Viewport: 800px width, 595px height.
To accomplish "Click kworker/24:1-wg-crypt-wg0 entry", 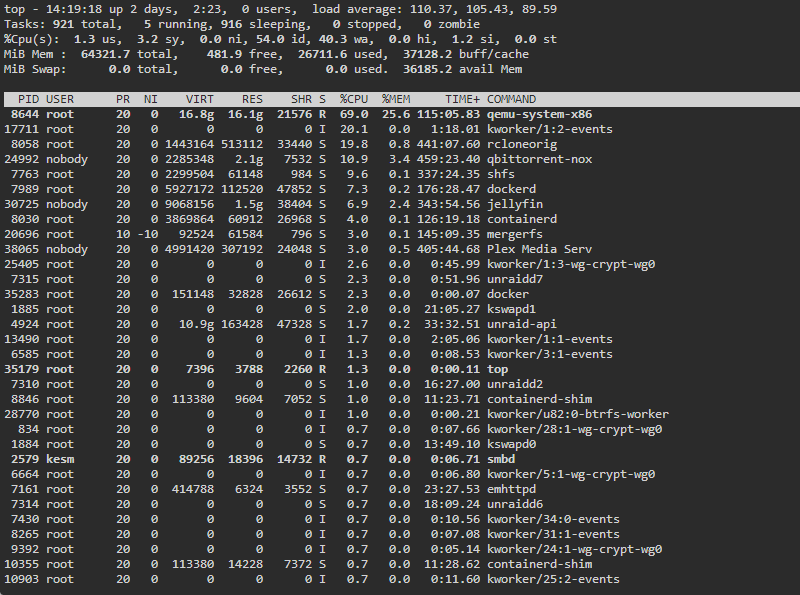I will [574, 550].
